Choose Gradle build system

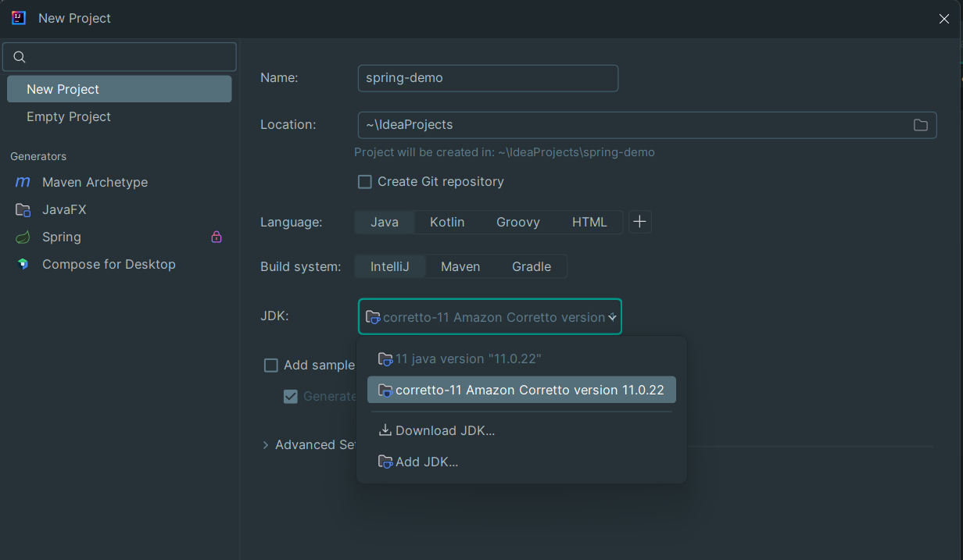[x=532, y=266]
